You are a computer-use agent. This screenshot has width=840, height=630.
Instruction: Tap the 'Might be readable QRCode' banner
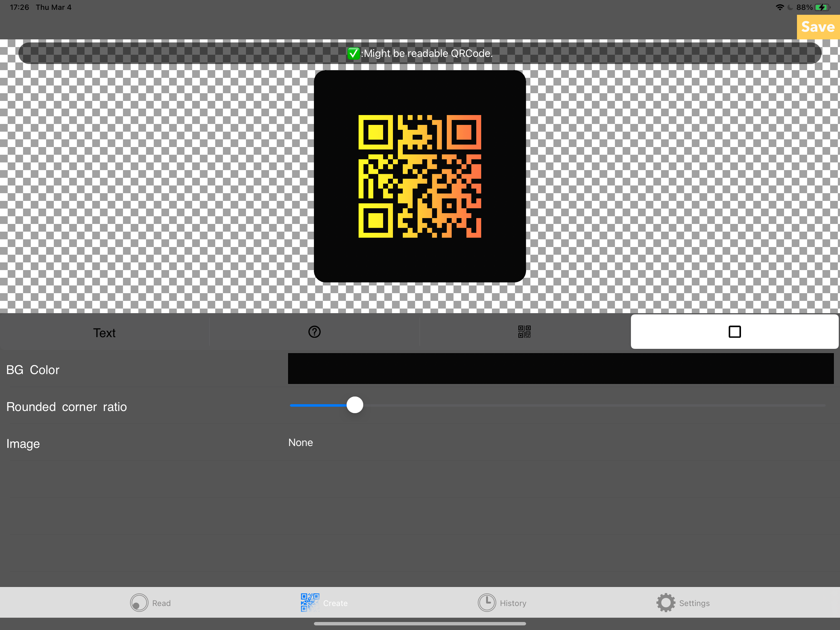pyautogui.click(x=420, y=53)
